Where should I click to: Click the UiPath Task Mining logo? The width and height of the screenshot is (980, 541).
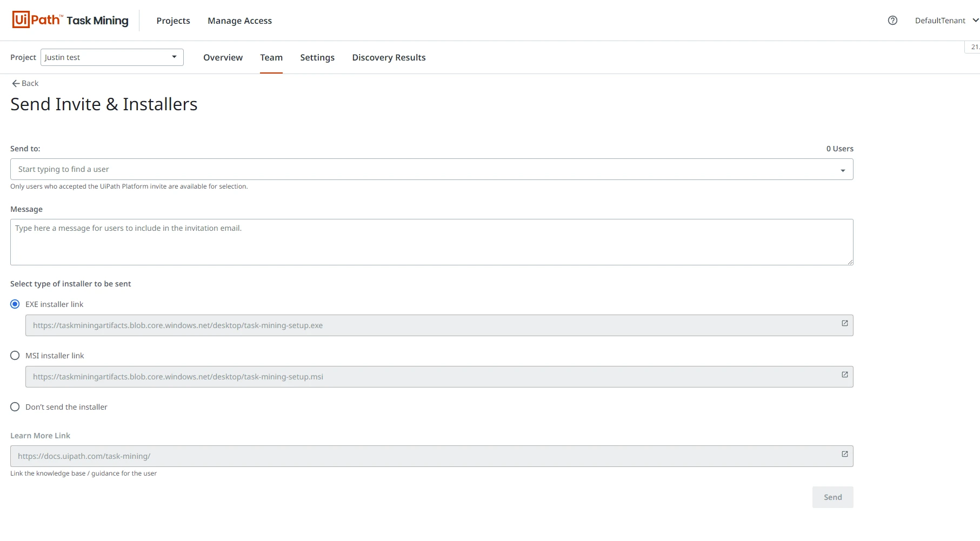coord(70,20)
